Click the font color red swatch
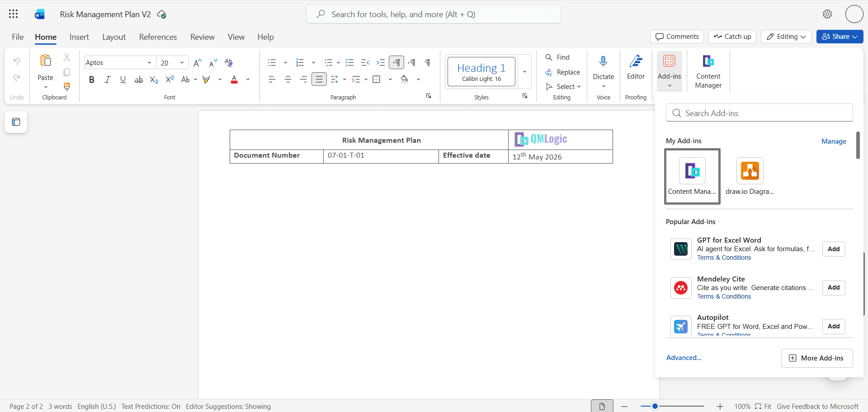 click(234, 80)
